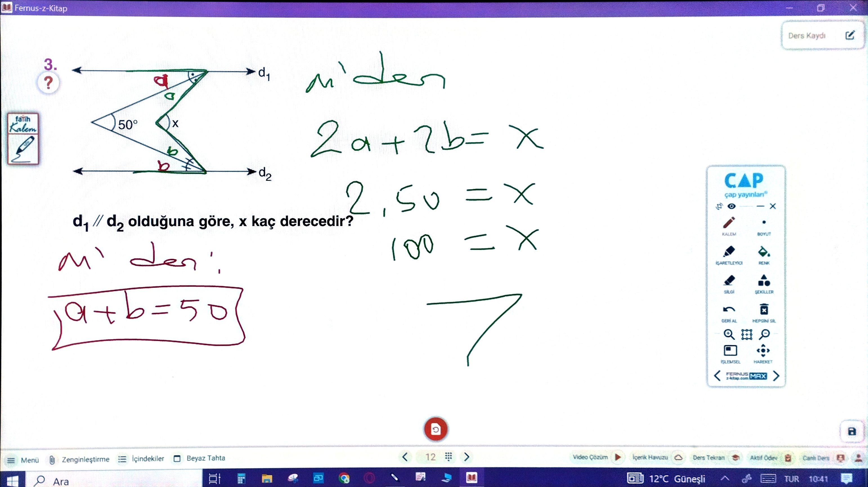Open the Renk color picker
This screenshot has height=487, width=868.
[x=764, y=252]
